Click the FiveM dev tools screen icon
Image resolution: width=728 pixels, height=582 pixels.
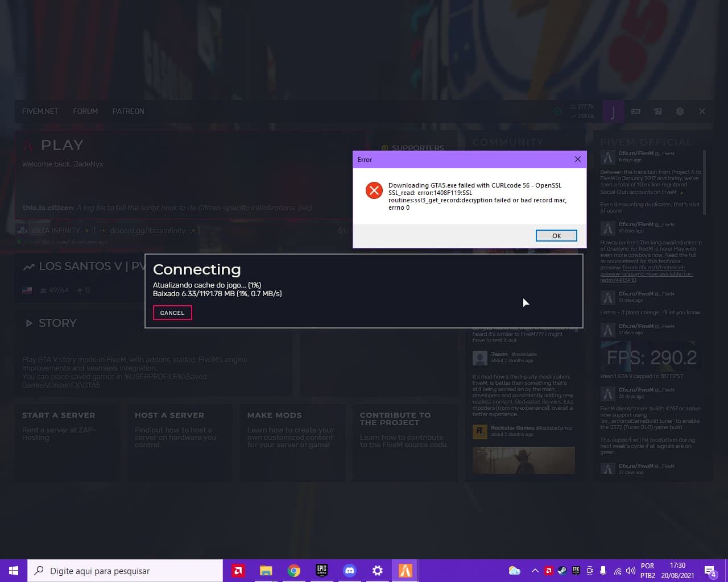tap(658, 111)
